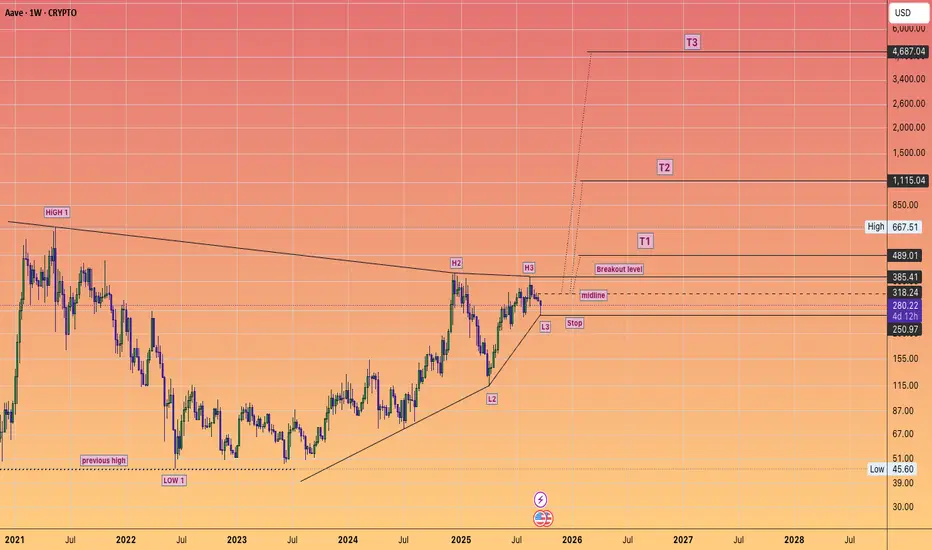
Task: Click the 318.24 price label
Action: (x=905, y=293)
